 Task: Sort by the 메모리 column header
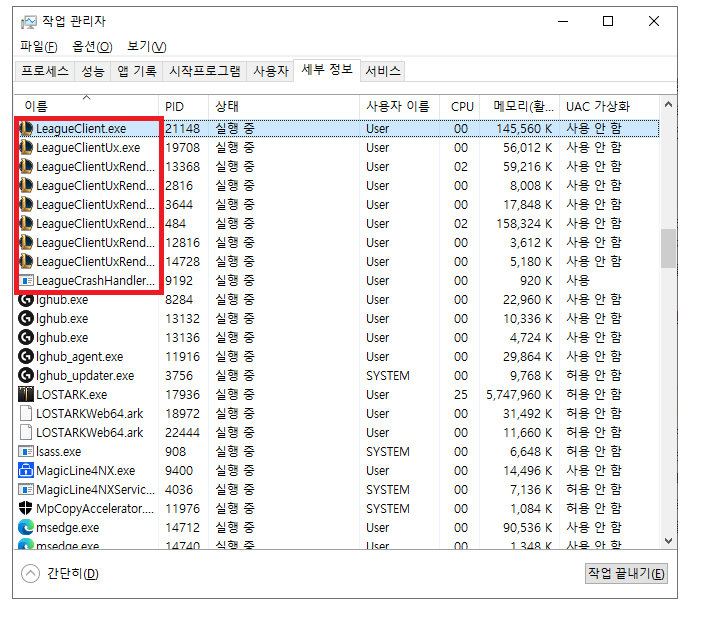(x=520, y=107)
